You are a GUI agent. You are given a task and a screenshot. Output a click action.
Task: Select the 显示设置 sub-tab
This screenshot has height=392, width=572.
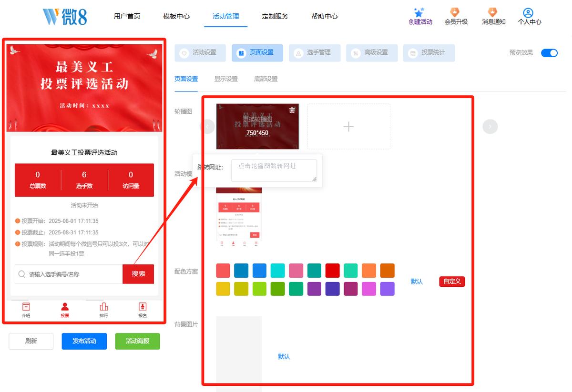226,79
